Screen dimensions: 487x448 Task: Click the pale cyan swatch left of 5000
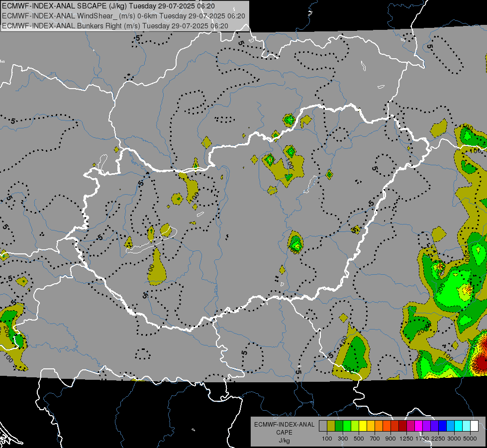[x=467, y=426]
